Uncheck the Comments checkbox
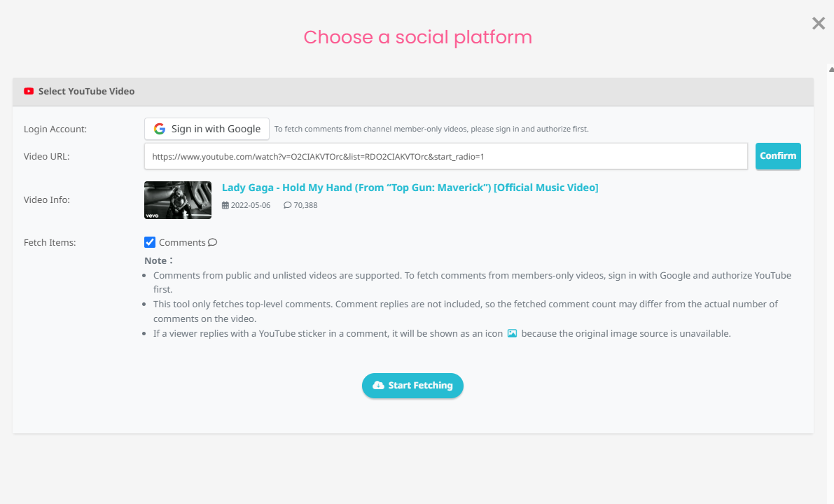Viewport: 834px width, 504px height. (150, 242)
